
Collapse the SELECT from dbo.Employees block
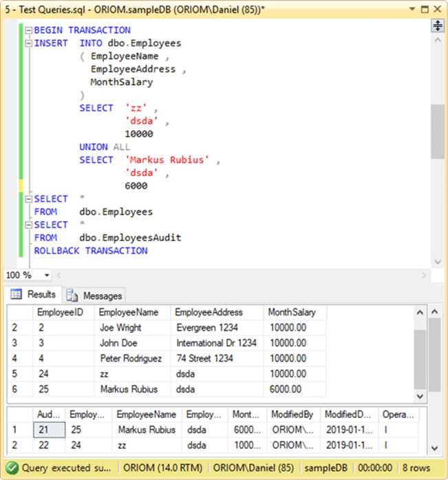pyautogui.click(x=28, y=199)
